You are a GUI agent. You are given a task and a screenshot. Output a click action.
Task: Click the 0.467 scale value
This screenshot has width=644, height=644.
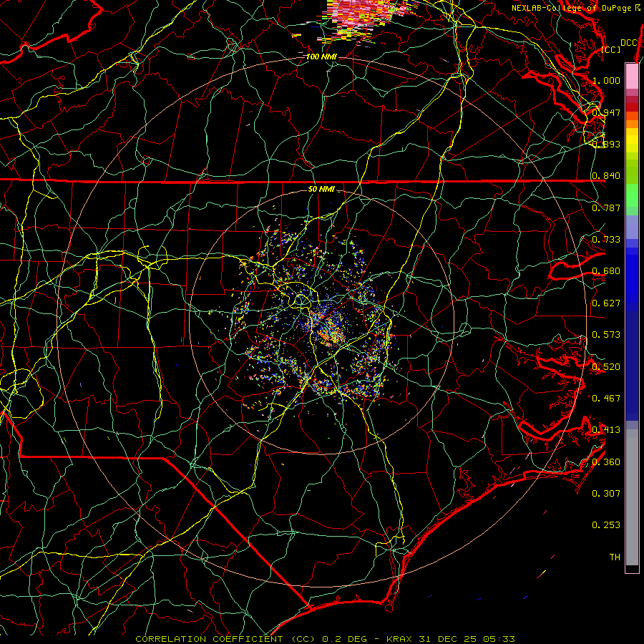point(607,399)
